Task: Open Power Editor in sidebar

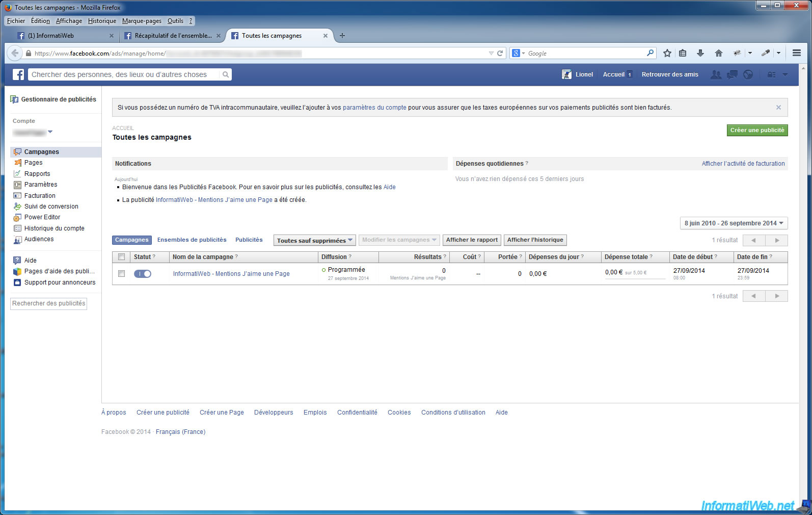Action: [x=42, y=217]
